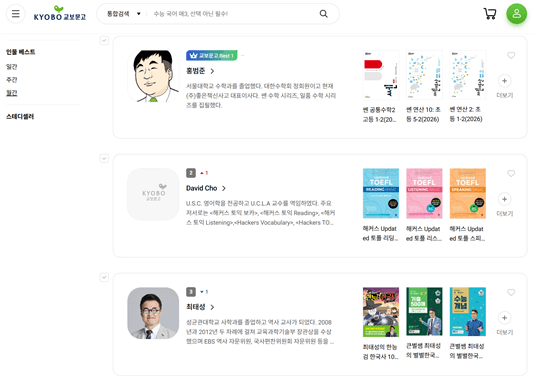This screenshot has height=384, width=534.
Task: Open the search category dropdown
Action: coord(124,14)
